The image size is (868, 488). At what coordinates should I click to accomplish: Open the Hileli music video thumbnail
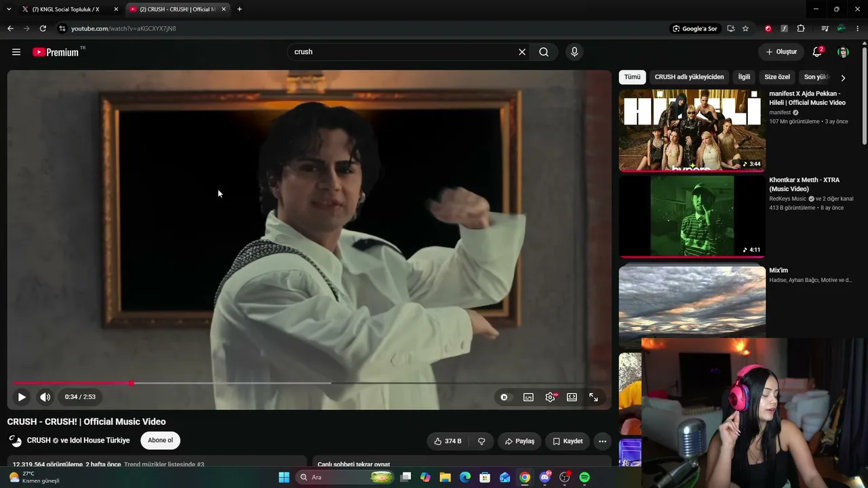pos(692,130)
